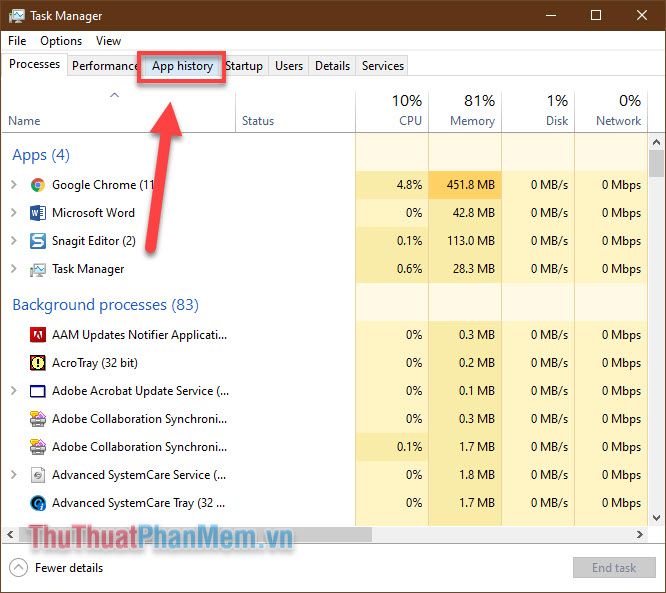Click the Fewer details link
The width and height of the screenshot is (666, 593).
[69, 568]
